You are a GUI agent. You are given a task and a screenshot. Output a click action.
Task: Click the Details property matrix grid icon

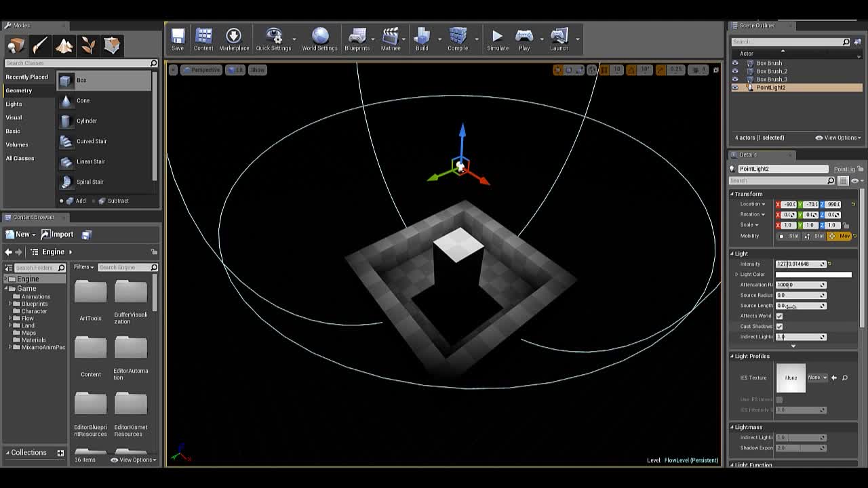click(x=843, y=181)
